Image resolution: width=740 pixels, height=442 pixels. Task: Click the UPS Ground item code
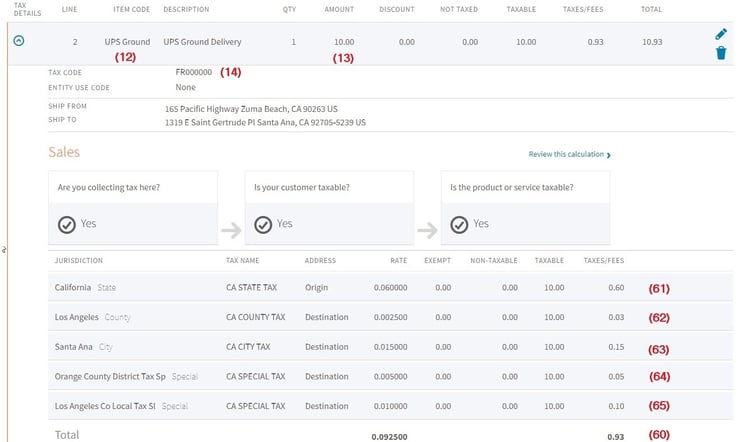[x=127, y=42]
